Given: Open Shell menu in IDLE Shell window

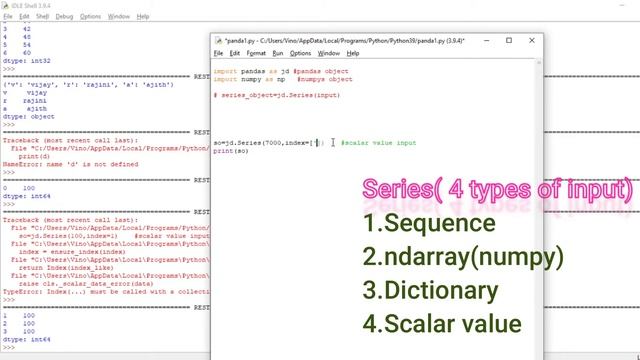Looking at the screenshot, I should 42,16.
